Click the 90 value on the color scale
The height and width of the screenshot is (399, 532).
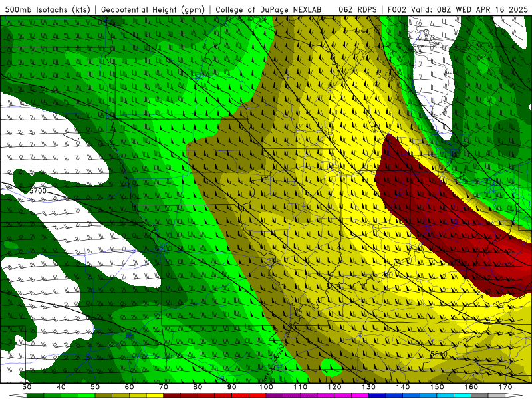tap(232, 387)
